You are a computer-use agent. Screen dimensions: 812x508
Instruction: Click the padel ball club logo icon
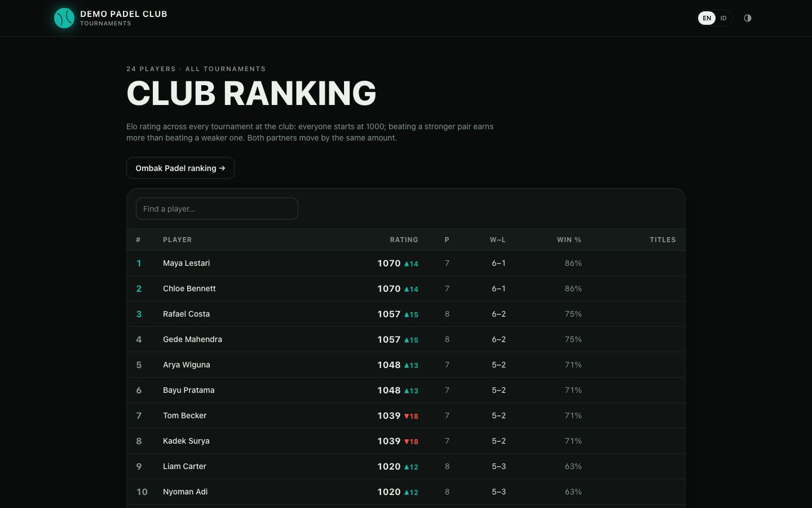64,18
